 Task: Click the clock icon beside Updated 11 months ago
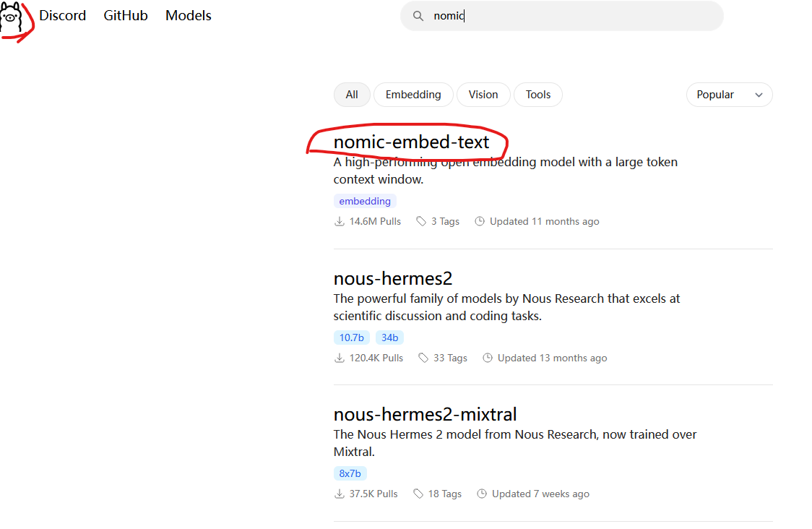tap(480, 221)
